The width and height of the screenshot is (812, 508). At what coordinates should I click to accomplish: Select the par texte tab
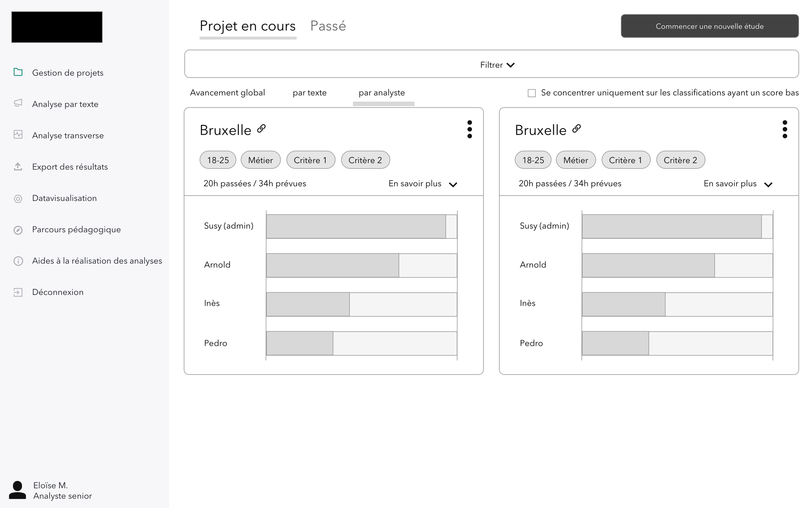(x=309, y=93)
